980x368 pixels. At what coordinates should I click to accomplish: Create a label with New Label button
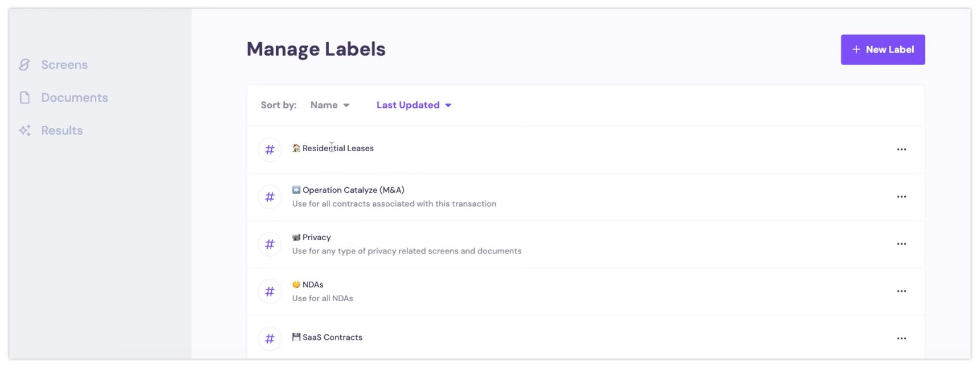point(883,50)
